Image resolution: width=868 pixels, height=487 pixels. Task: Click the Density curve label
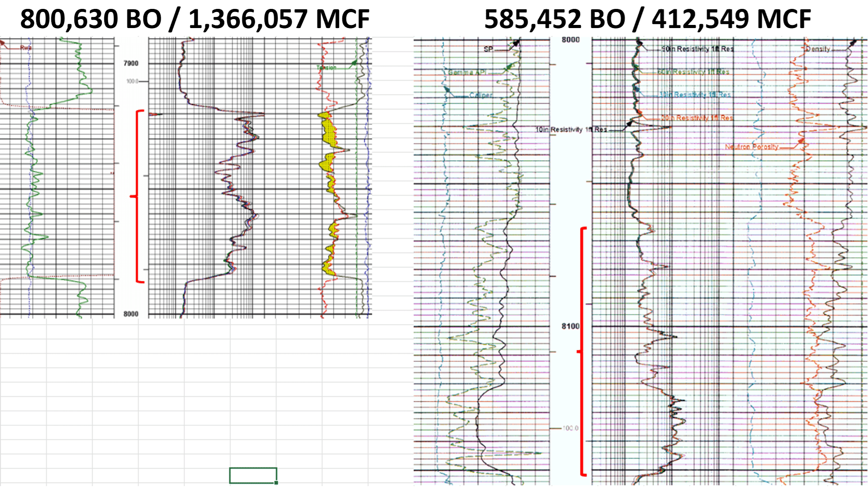coord(818,49)
